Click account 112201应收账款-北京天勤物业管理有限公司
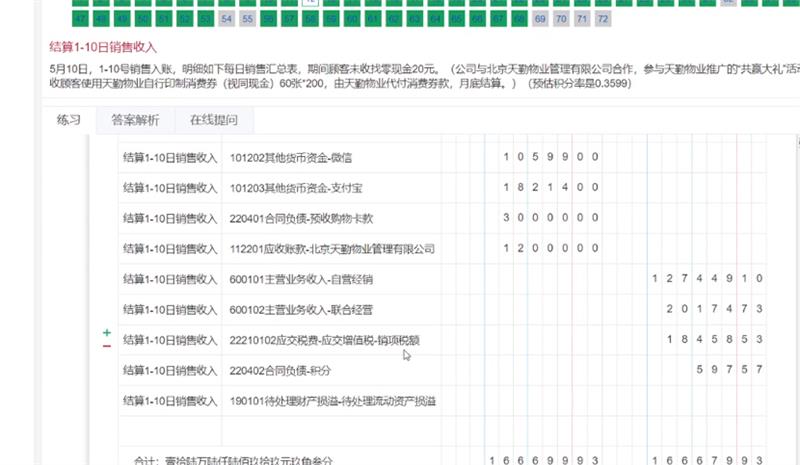The width and height of the screenshot is (800, 465). 332,248
